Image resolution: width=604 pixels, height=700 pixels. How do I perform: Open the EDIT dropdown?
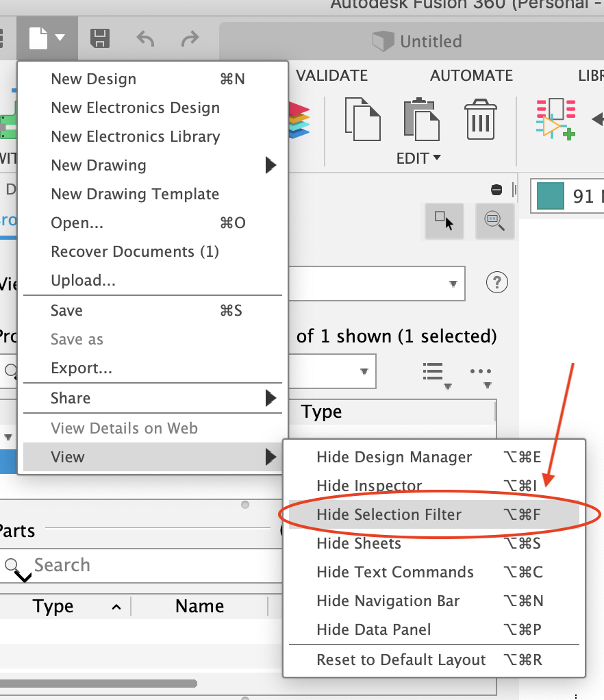point(418,158)
